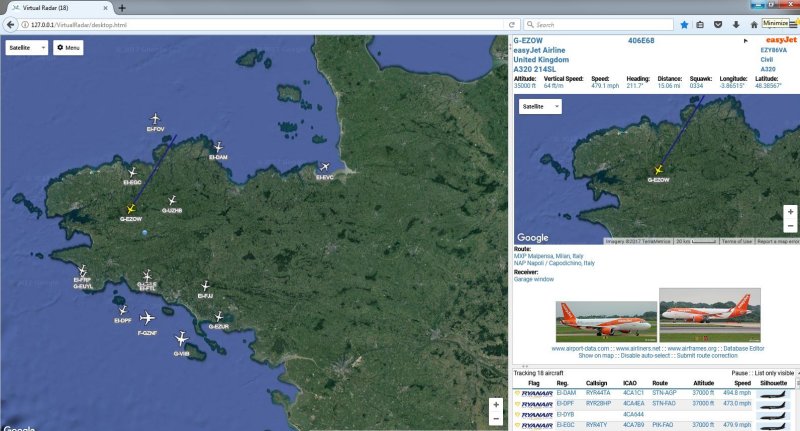Viewport: 800px width, 431px height.
Task: Close the Virtual Radar browser tab
Action: click(x=106, y=8)
